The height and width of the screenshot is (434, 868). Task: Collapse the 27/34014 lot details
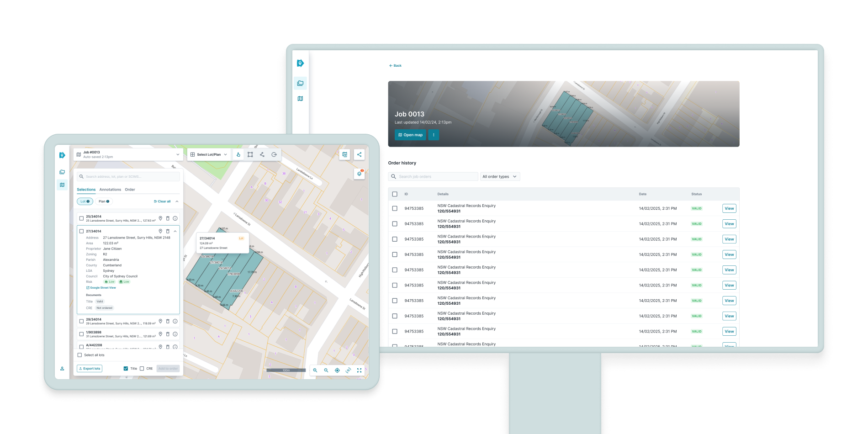pos(175,231)
